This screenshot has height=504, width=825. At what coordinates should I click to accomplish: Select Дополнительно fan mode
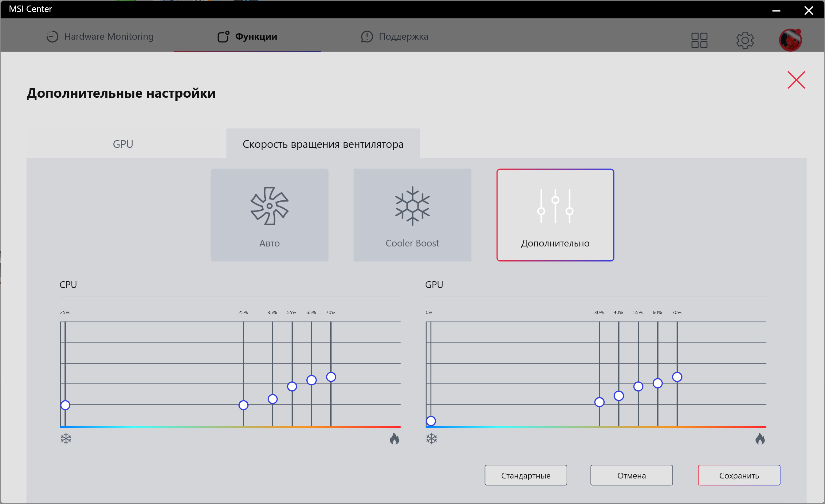tap(555, 215)
